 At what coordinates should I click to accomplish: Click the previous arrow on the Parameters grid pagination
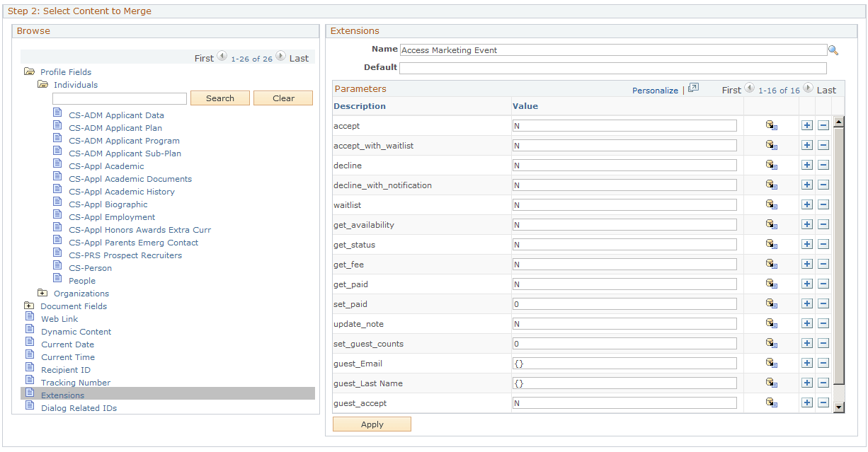point(750,88)
